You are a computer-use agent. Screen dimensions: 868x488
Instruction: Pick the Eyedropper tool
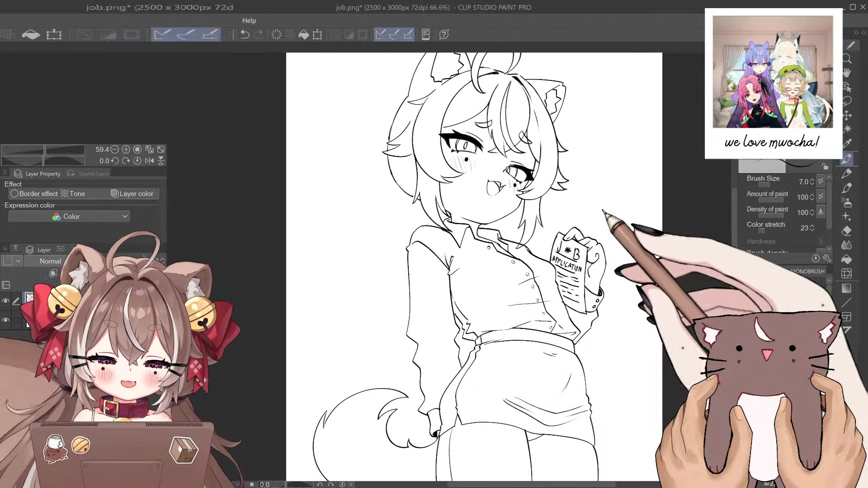point(847,144)
